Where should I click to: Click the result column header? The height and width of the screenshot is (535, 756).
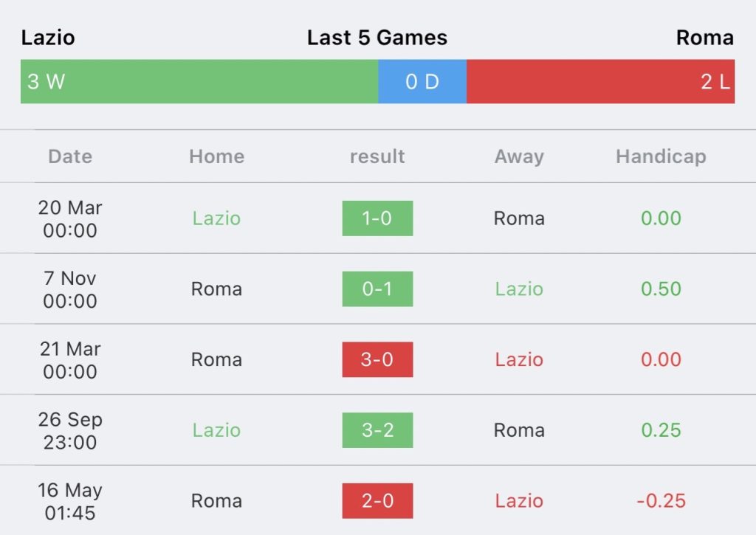point(377,156)
